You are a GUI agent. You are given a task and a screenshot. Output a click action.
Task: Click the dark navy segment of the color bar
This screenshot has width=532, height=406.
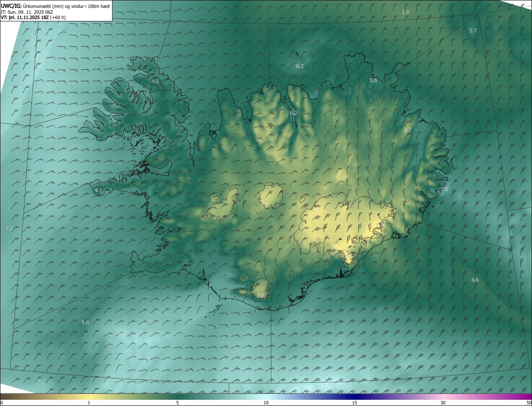click(x=355, y=397)
